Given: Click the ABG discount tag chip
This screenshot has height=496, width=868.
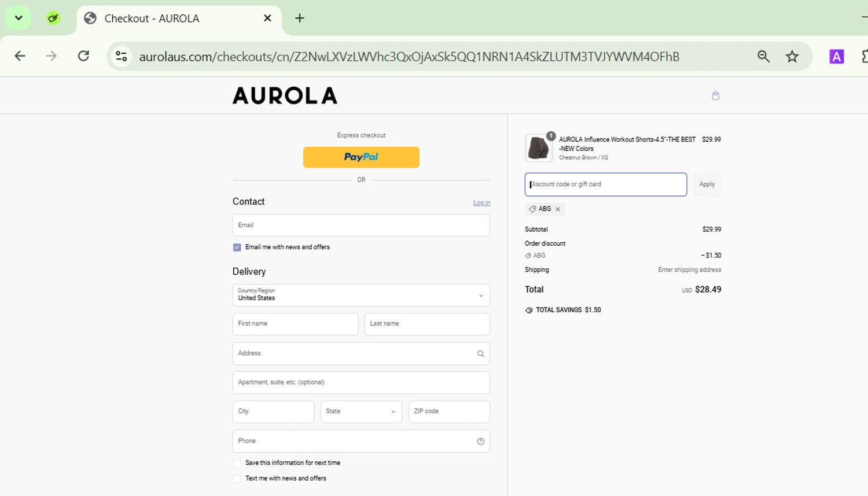Looking at the screenshot, I should click(x=545, y=209).
